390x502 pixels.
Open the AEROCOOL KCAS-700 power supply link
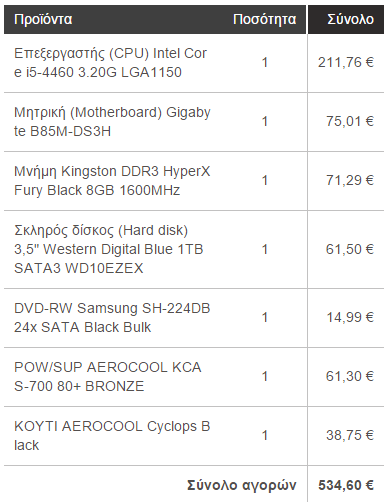click(108, 377)
